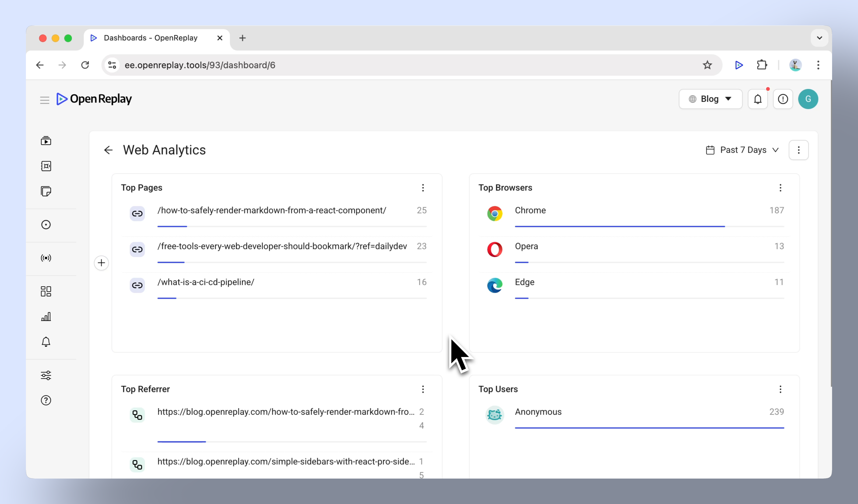Open a new browser tab

242,38
